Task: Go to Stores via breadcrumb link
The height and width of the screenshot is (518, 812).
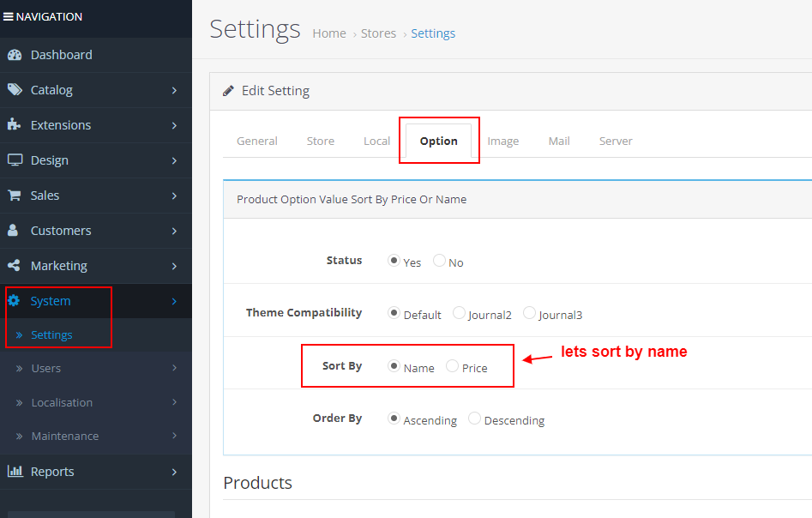Action: pos(378,33)
